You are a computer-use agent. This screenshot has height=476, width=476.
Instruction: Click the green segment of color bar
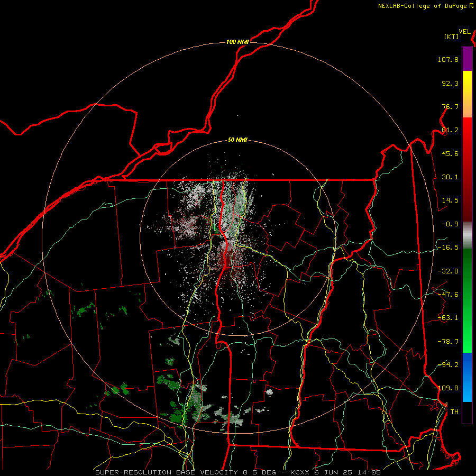(467, 300)
